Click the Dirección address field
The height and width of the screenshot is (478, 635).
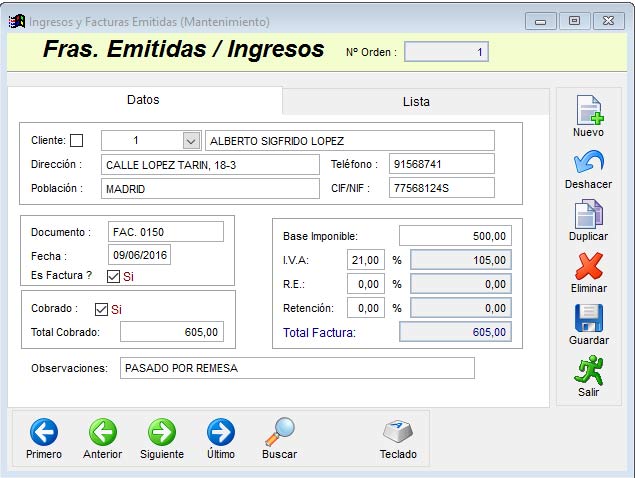tap(210, 164)
